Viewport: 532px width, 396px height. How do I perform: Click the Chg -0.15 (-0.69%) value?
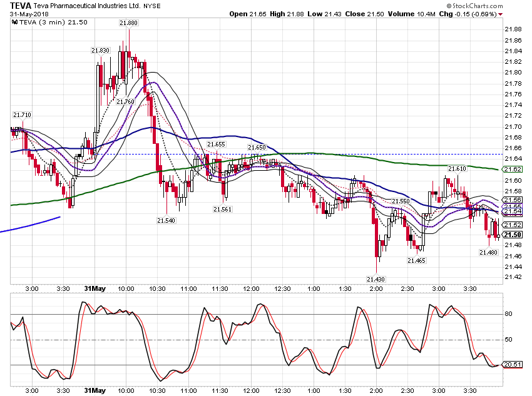coord(468,14)
